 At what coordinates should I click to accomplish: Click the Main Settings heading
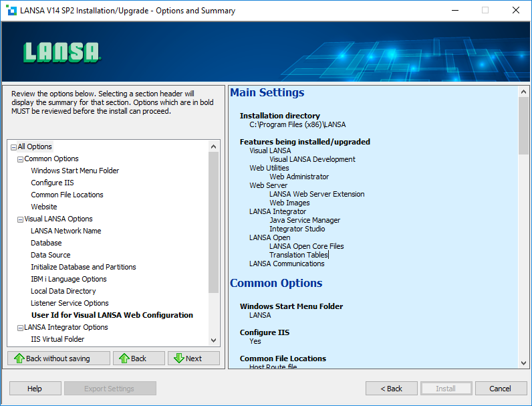tap(267, 92)
